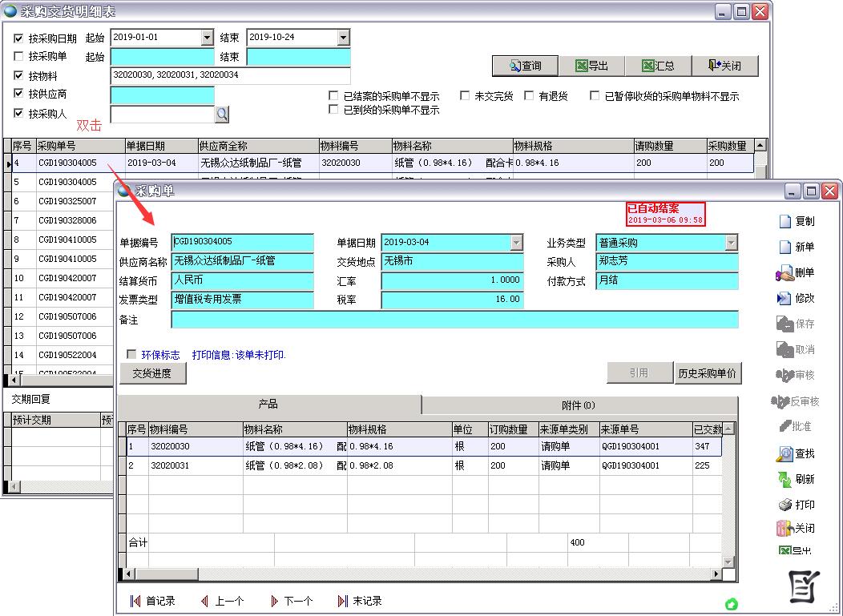Check the 环保标志 checkbox

click(x=131, y=355)
